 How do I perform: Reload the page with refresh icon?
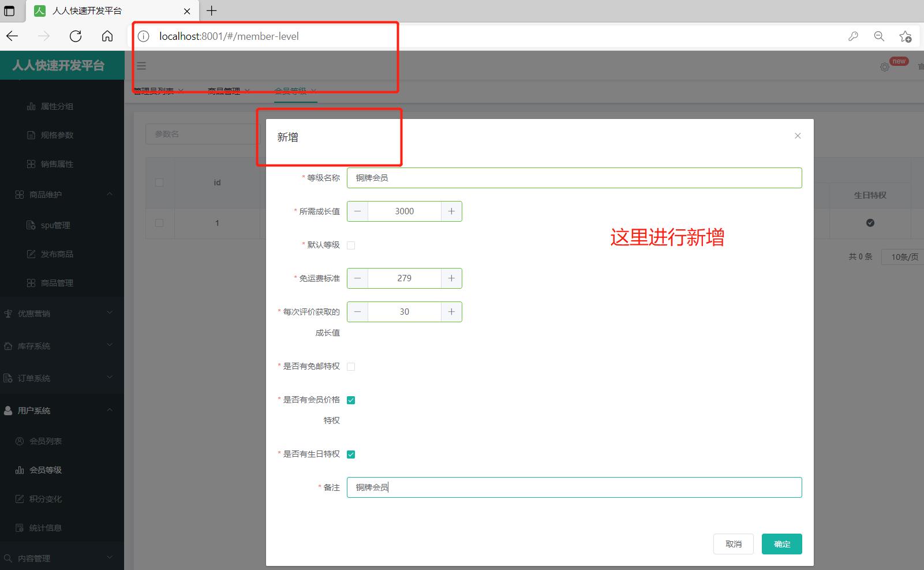(76, 36)
